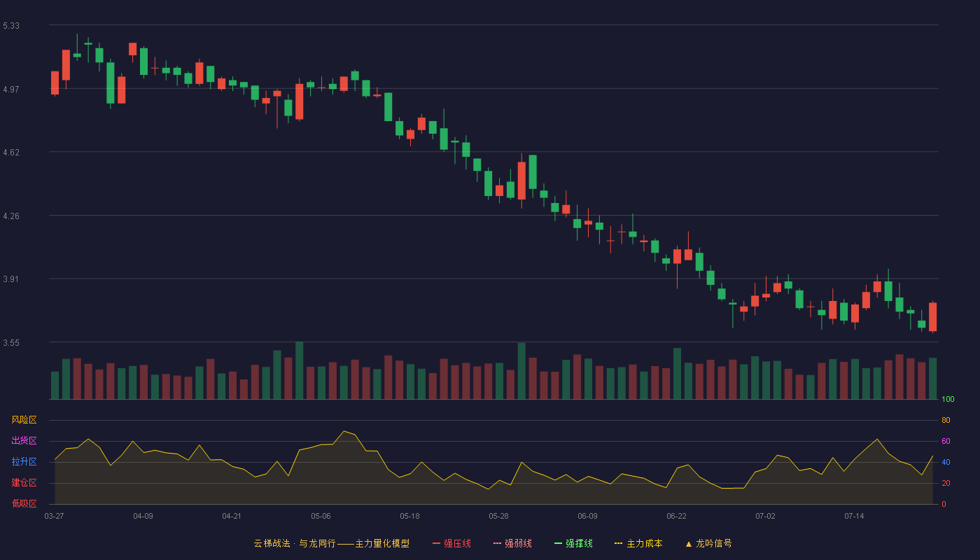Toggle the 主力成本 yellow dotted legend icon
Screen dimensions: 980x560
click(x=619, y=543)
